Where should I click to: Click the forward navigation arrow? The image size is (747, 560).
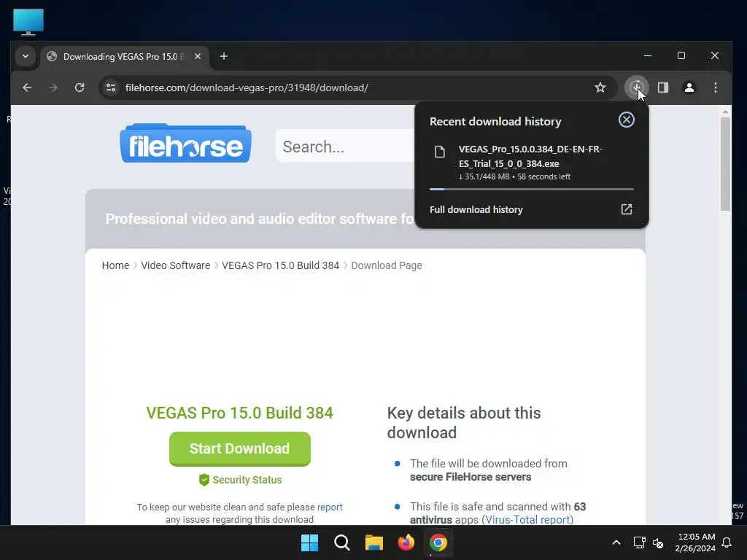(x=53, y=87)
